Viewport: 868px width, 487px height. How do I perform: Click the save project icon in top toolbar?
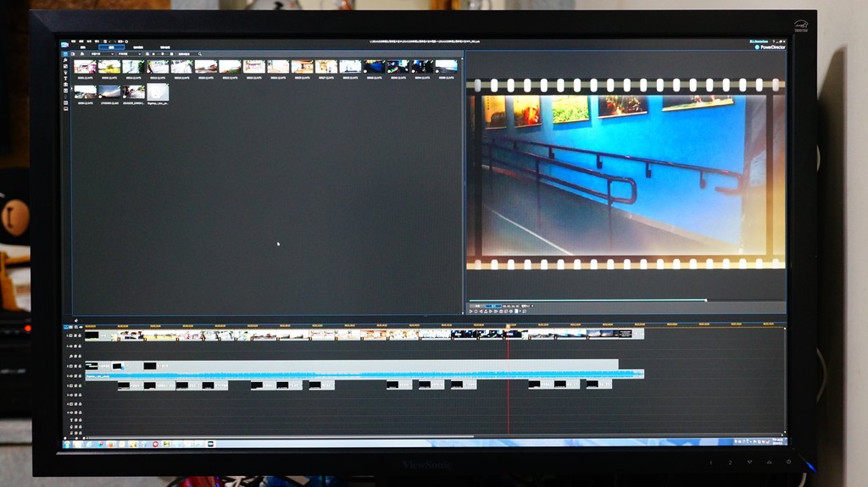105,42
